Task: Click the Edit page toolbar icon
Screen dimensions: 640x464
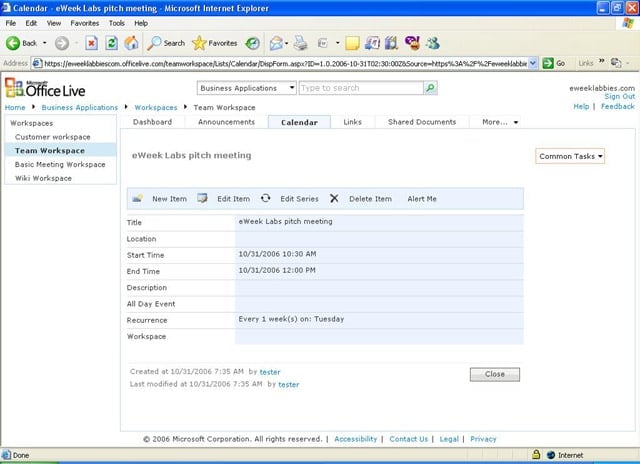Action: click(x=323, y=43)
